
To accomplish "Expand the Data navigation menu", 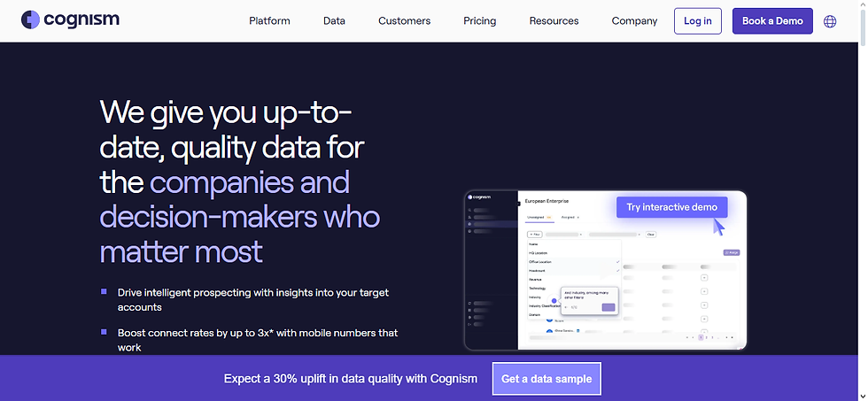I will click(334, 20).
